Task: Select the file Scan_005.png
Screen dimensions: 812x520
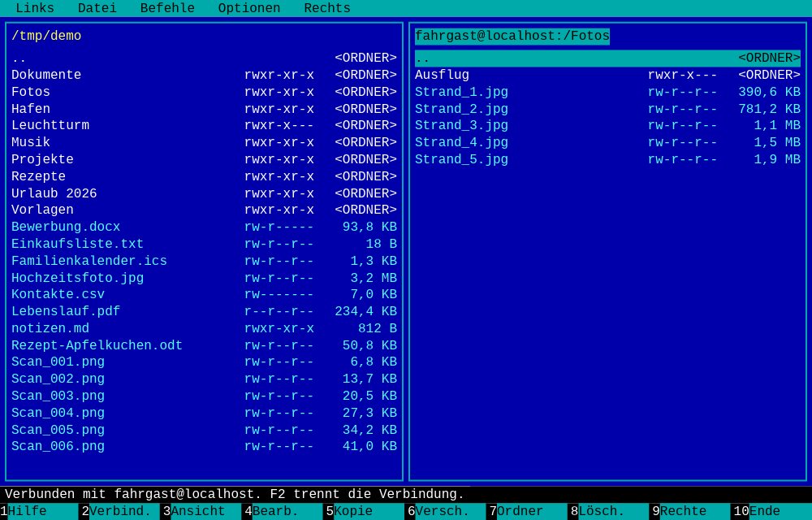Action: [204, 430]
